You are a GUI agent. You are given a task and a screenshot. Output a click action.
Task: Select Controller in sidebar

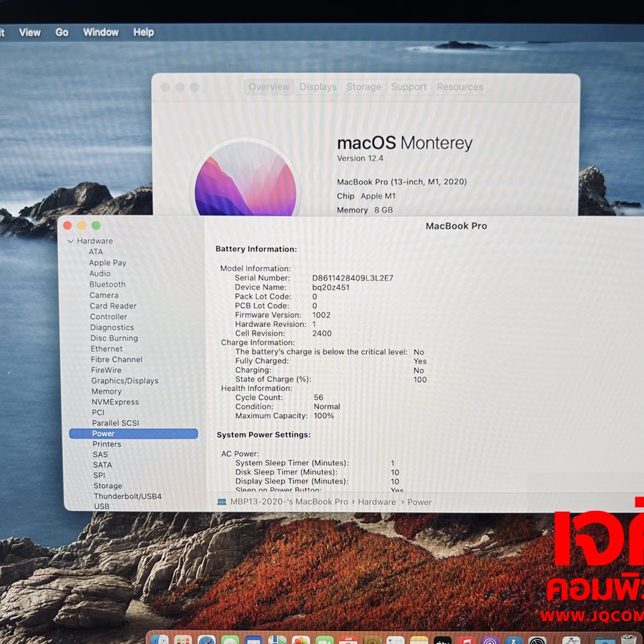coord(109,317)
